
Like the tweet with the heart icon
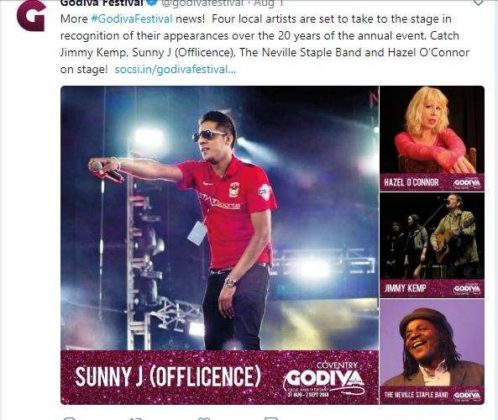click(x=204, y=418)
